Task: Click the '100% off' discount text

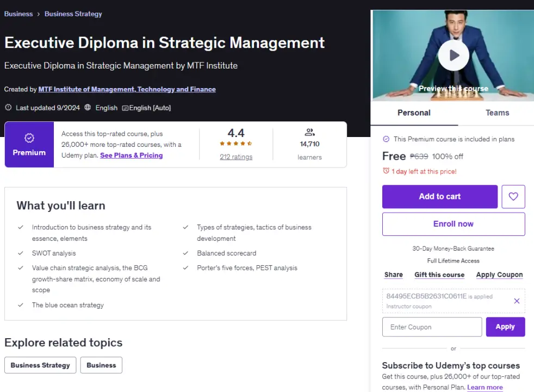Action: [x=448, y=157]
